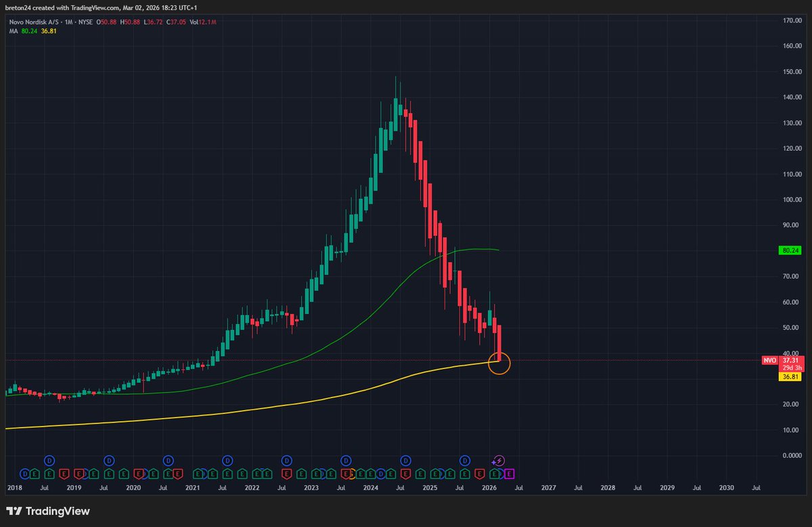Open the August 2022 dividend D marker
This screenshot has height=527, width=812.
coord(287,461)
